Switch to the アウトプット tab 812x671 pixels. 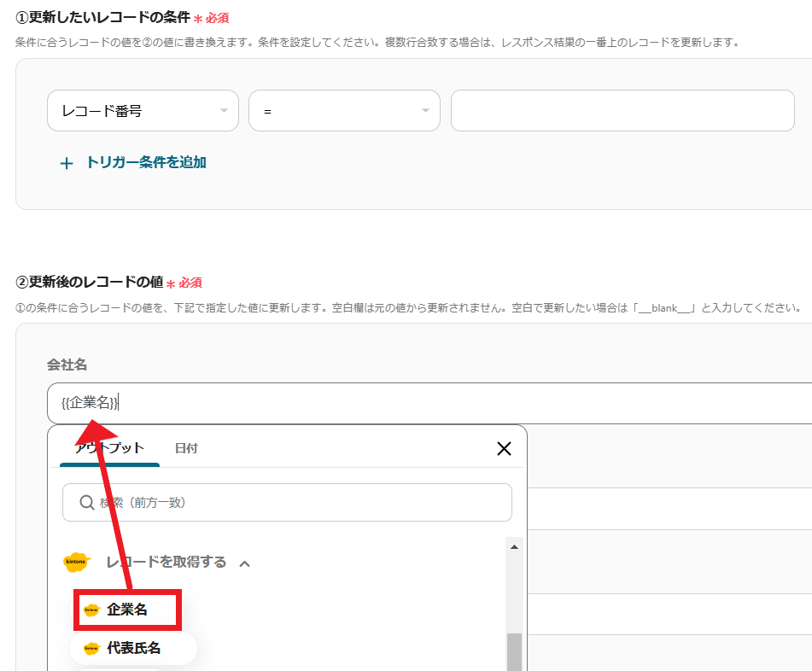pos(109,448)
